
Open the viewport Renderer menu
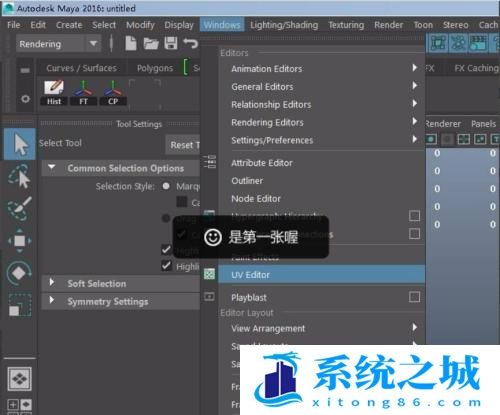click(x=443, y=124)
